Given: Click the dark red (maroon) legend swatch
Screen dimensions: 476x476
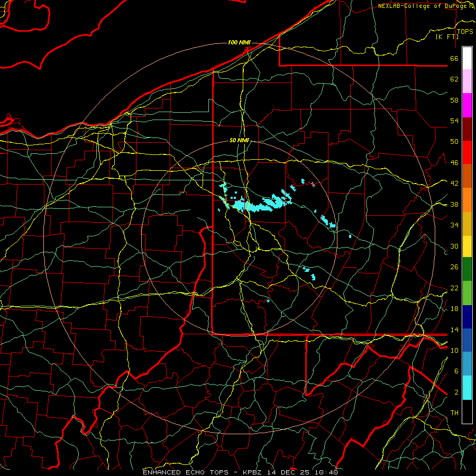Looking at the screenshot, I should pyautogui.click(x=467, y=129).
